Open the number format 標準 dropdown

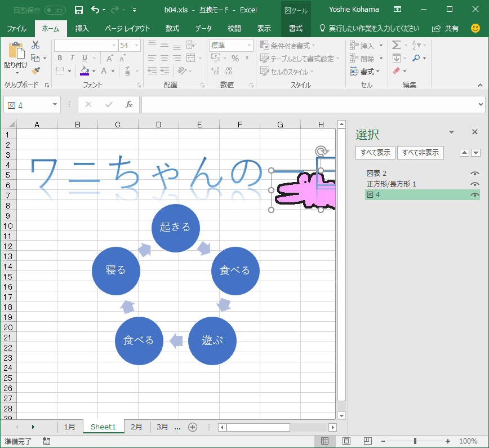coord(249,46)
